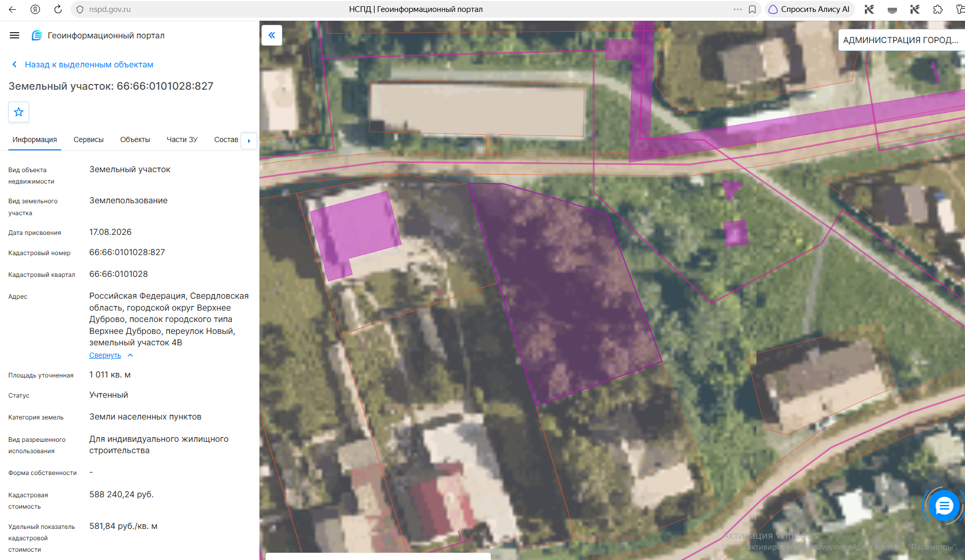Screen dimensions: 965x560
Task: Open the Сервисы tab
Action: click(89, 139)
